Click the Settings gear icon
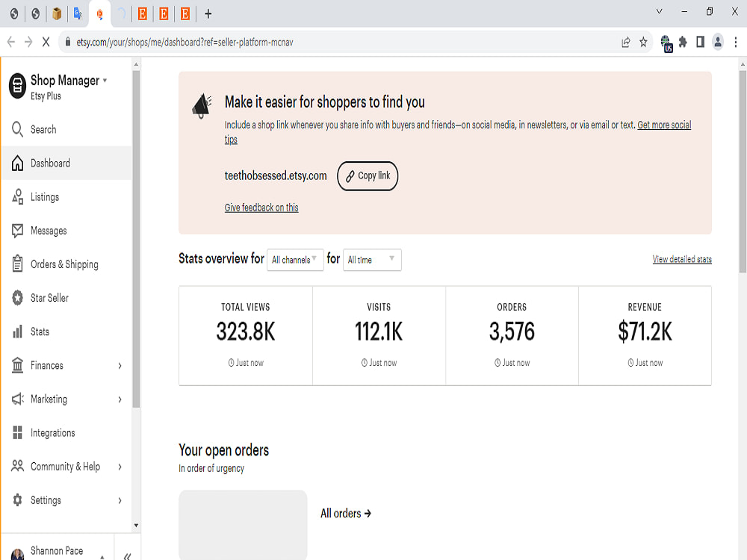This screenshot has height=560, width=747. [17, 500]
